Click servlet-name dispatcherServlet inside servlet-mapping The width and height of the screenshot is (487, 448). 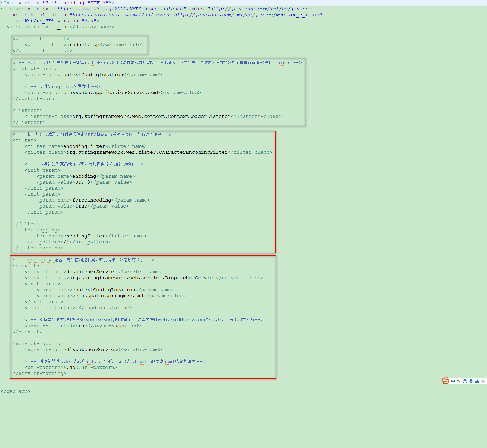(93, 350)
